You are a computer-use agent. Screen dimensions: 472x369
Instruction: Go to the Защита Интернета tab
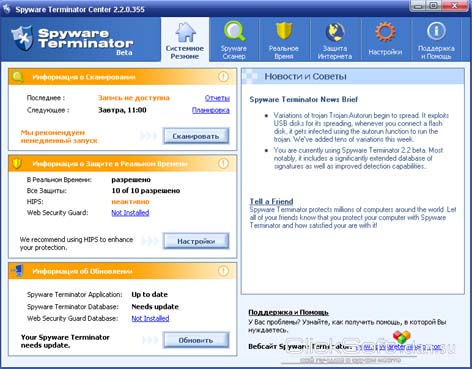point(335,40)
